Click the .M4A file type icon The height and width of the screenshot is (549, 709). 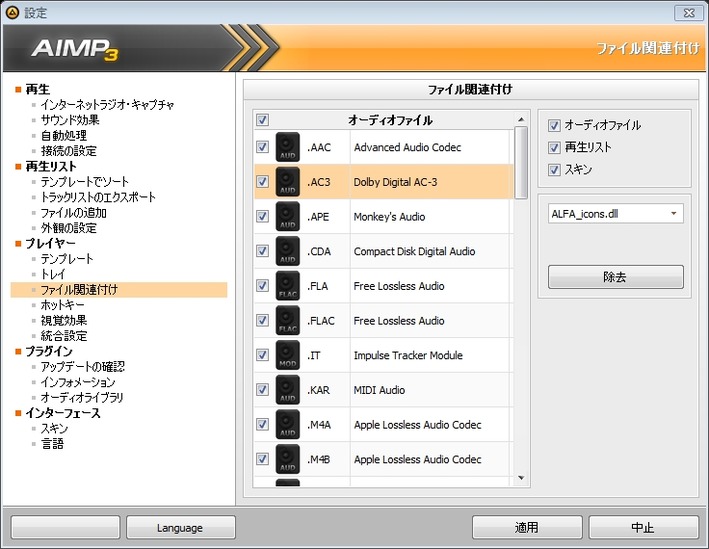coord(288,424)
